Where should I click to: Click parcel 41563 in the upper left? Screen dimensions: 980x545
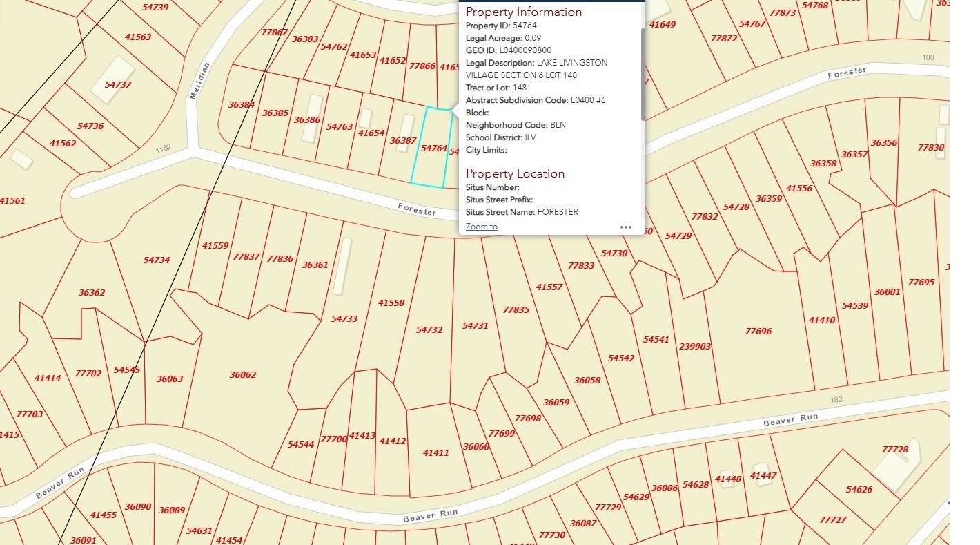coord(137,37)
